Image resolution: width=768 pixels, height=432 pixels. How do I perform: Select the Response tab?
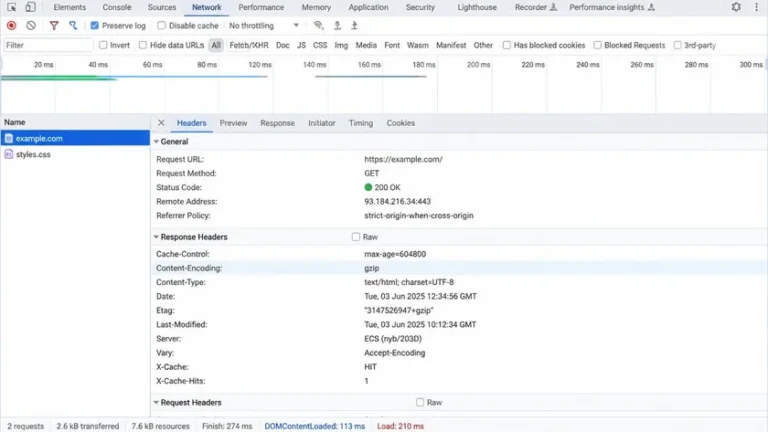coord(277,123)
